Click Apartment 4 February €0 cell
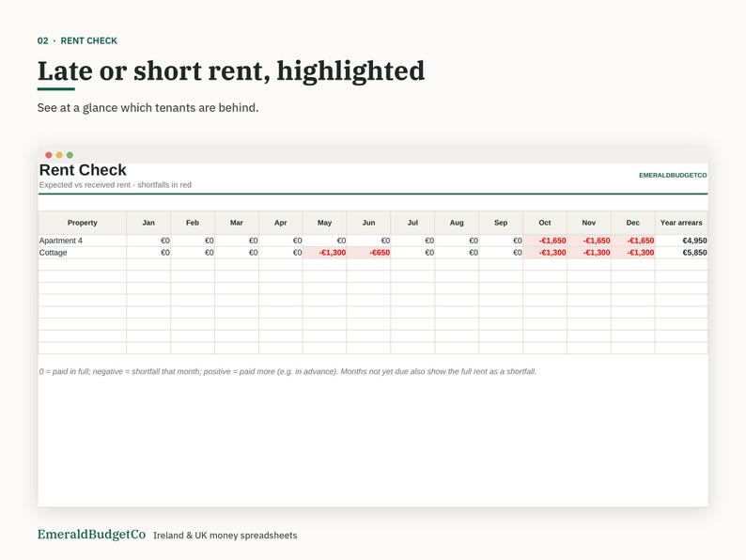Image resolution: width=746 pixels, height=560 pixels. pyautogui.click(x=193, y=241)
